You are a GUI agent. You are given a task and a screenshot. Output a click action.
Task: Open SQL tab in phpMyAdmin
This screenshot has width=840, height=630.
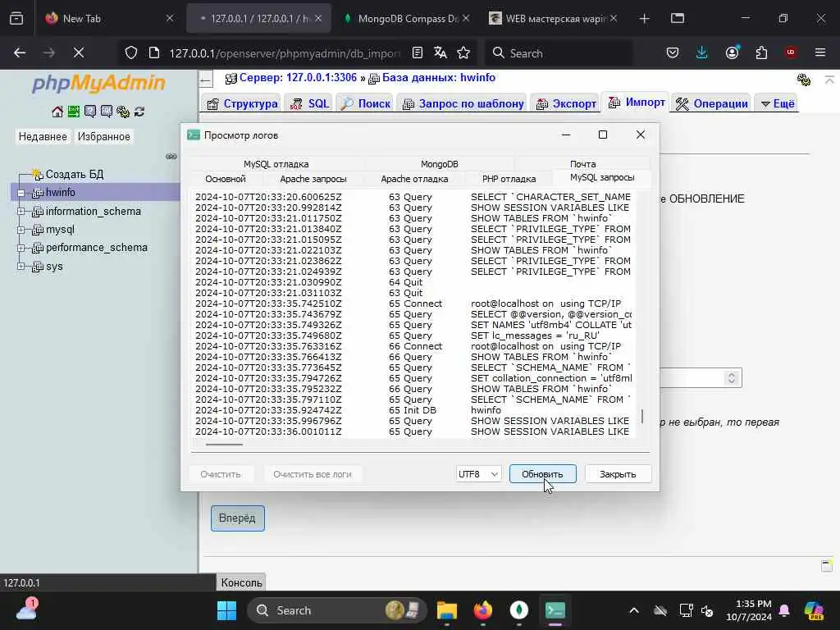point(309,103)
